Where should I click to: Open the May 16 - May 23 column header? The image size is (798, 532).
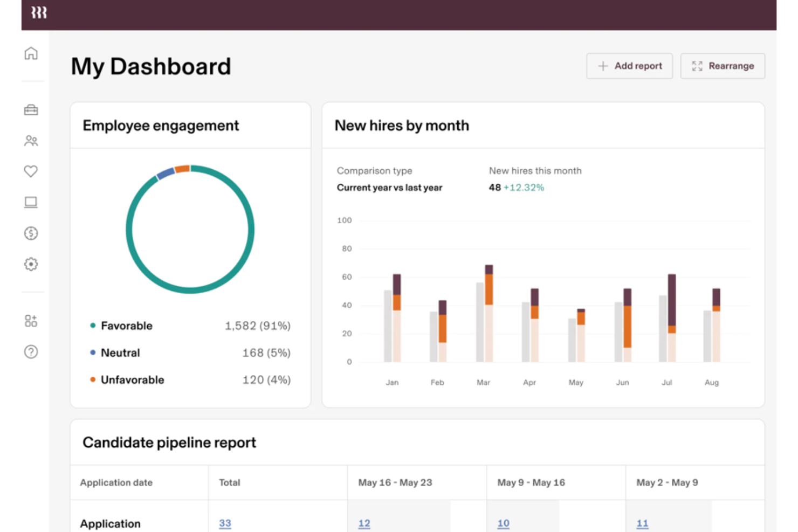395,482
